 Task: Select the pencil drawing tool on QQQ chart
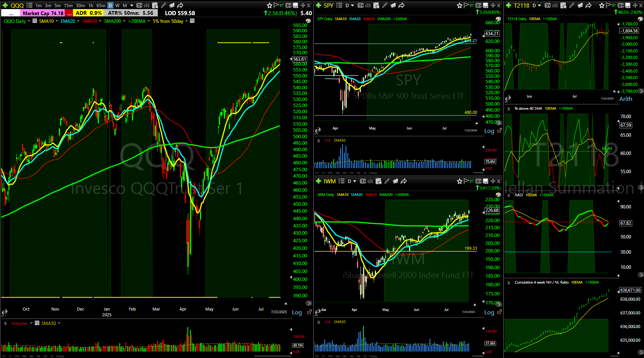pos(163,5)
